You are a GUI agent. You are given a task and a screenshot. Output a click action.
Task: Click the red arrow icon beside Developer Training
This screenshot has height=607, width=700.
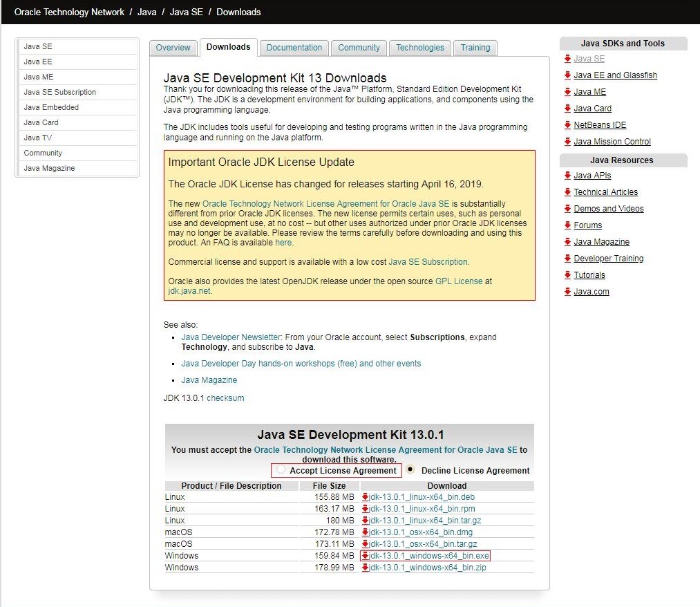coord(567,258)
